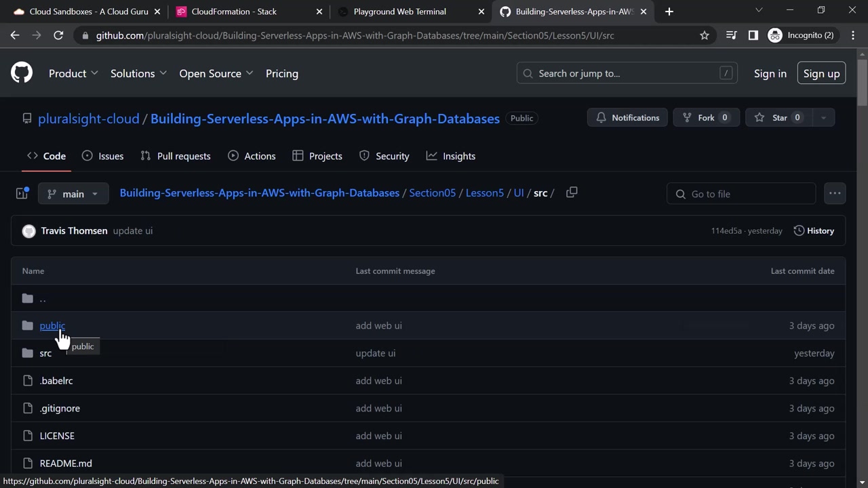Viewport: 868px width, 488px height.
Task: Click Travis Thomsen's avatar
Action: point(28,231)
